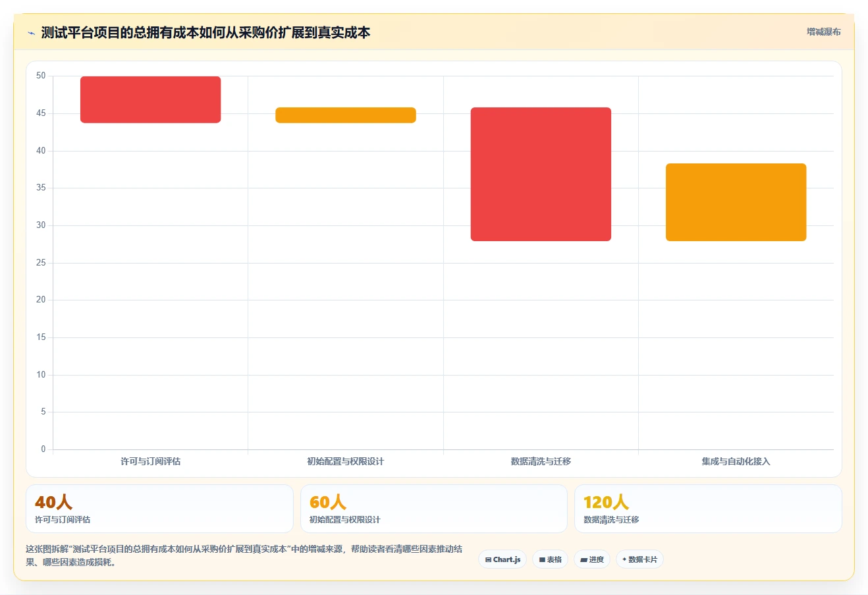Click the chart title 测试平台项目的总拥有成本
The width and height of the screenshot is (868, 595).
[x=205, y=32]
